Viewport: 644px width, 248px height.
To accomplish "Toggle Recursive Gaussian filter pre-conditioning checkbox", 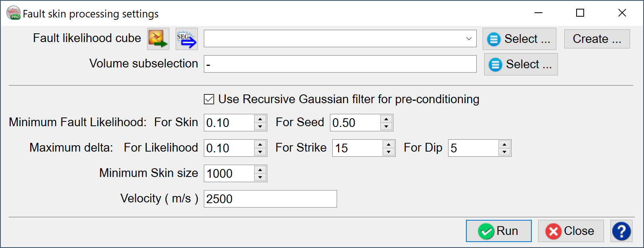I will [209, 99].
